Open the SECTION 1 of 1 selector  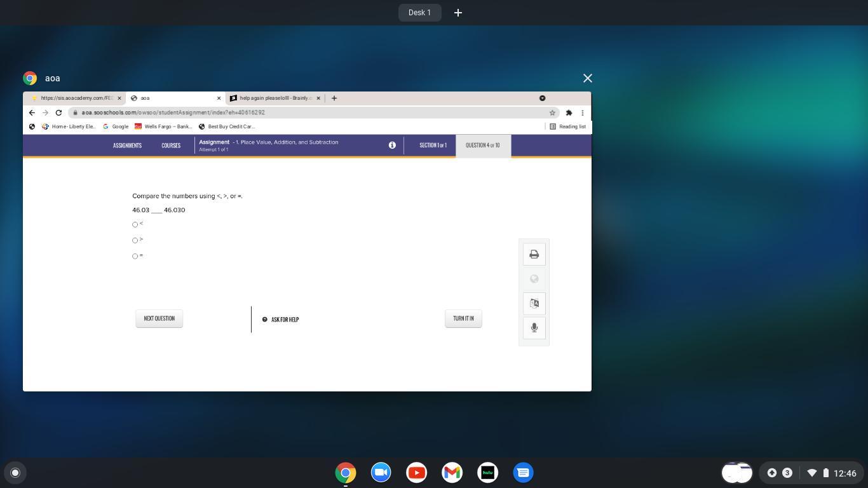click(433, 146)
